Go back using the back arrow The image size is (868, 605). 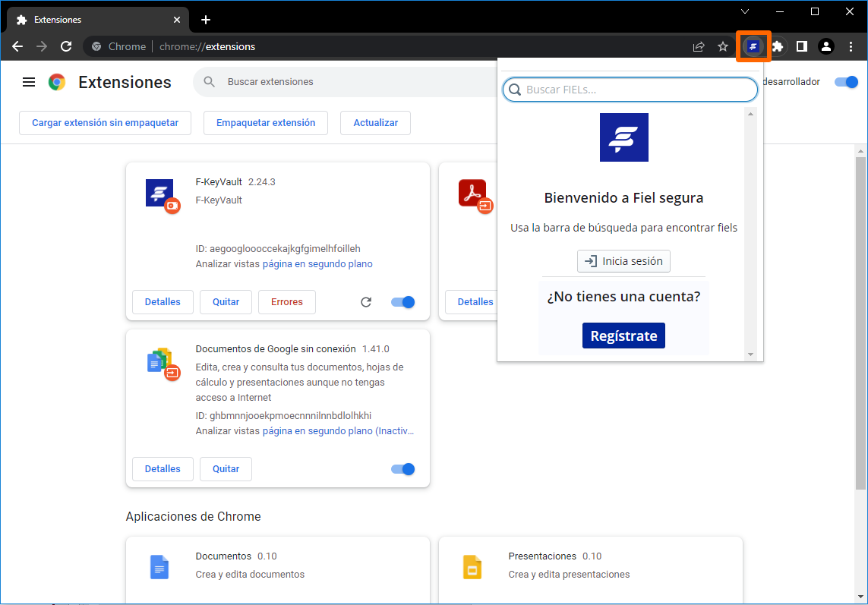[x=17, y=46]
